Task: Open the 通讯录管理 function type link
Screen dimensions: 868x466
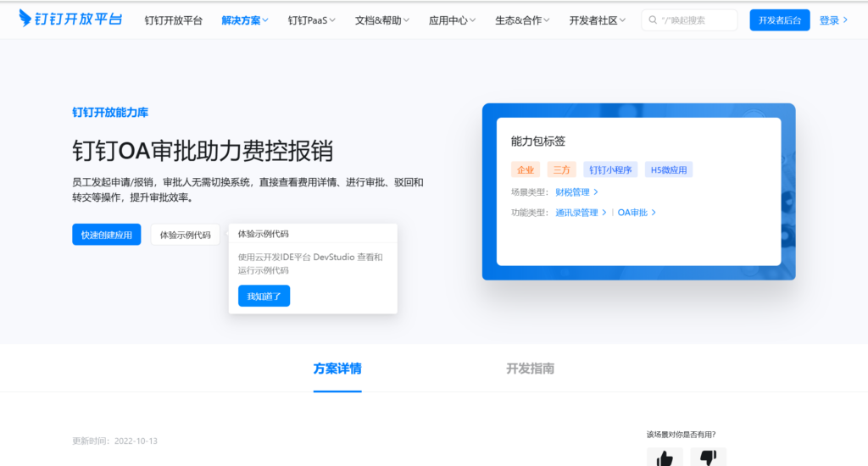Action: pos(581,213)
